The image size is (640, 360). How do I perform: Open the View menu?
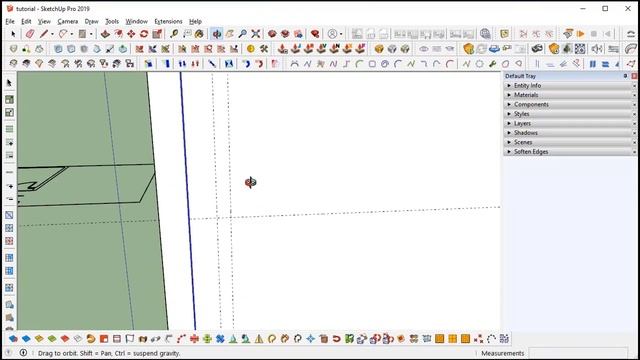(x=44, y=21)
